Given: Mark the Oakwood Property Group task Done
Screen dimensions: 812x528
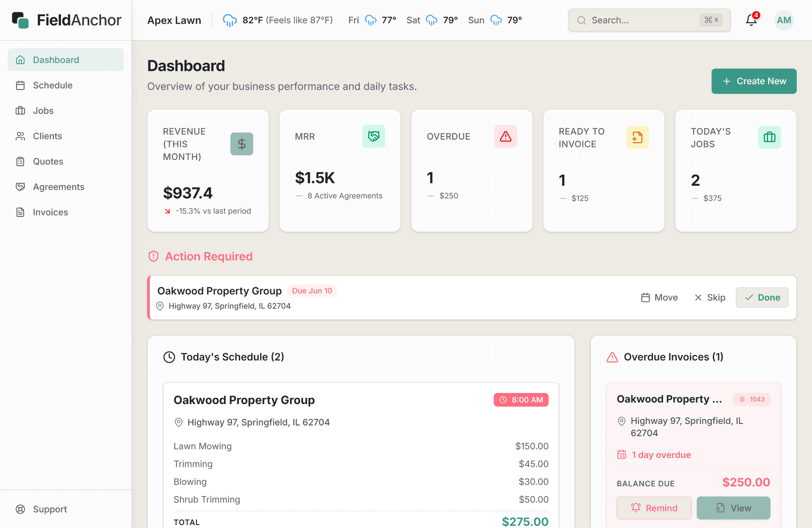Looking at the screenshot, I should pyautogui.click(x=762, y=297).
